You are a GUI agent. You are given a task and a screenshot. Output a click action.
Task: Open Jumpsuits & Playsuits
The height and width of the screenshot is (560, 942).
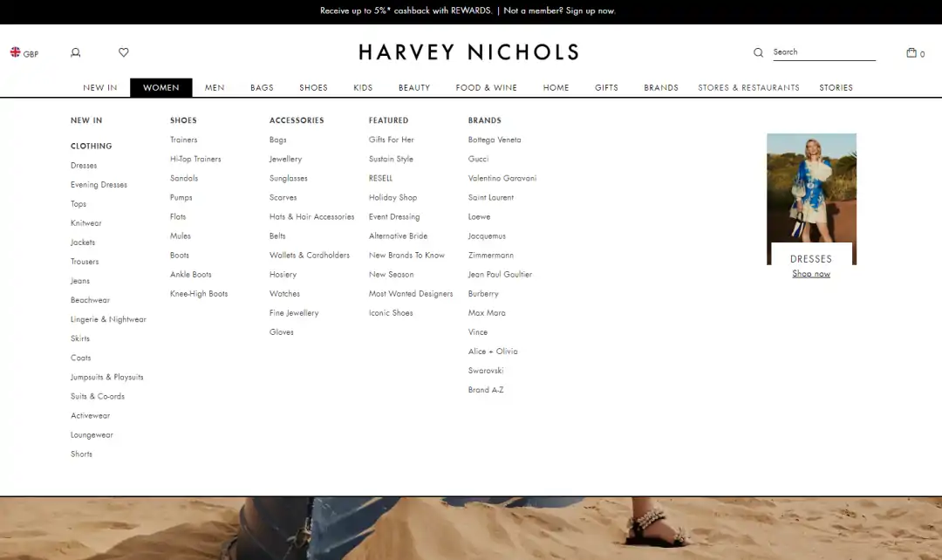pos(107,378)
